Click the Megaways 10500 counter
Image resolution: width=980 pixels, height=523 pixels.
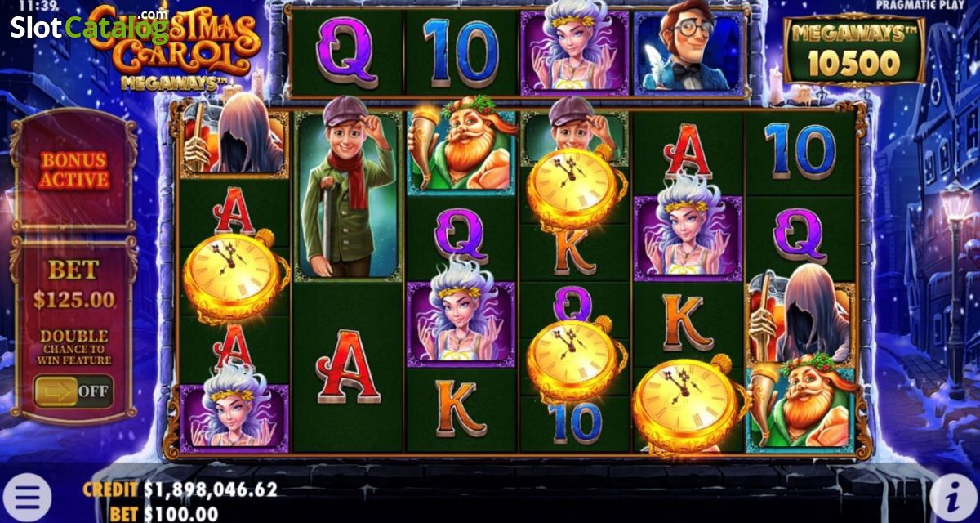[x=853, y=52]
